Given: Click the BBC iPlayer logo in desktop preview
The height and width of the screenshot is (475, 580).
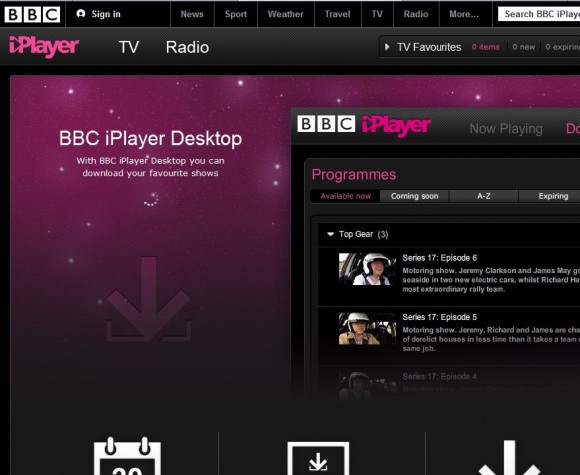Looking at the screenshot, I should pyautogui.click(x=364, y=125).
